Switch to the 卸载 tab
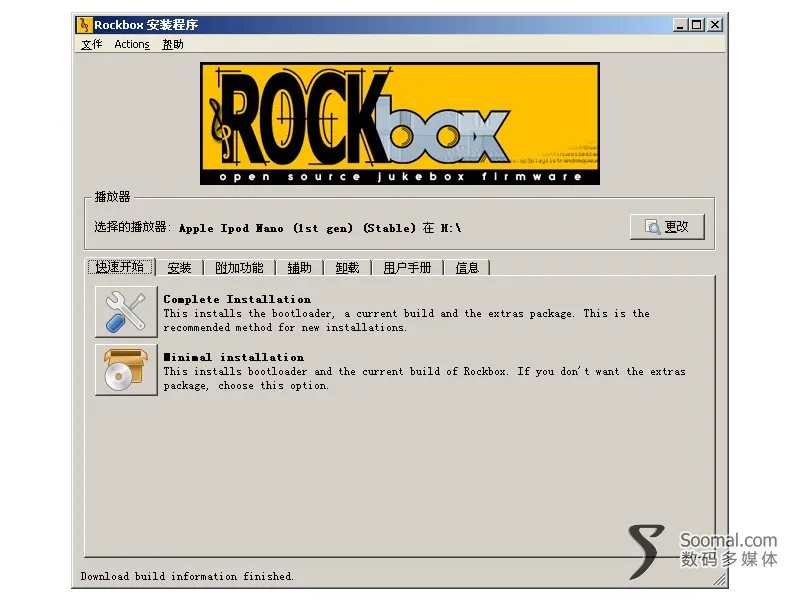The height and width of the screenshot is (600, 800). [x=347, y=268]
